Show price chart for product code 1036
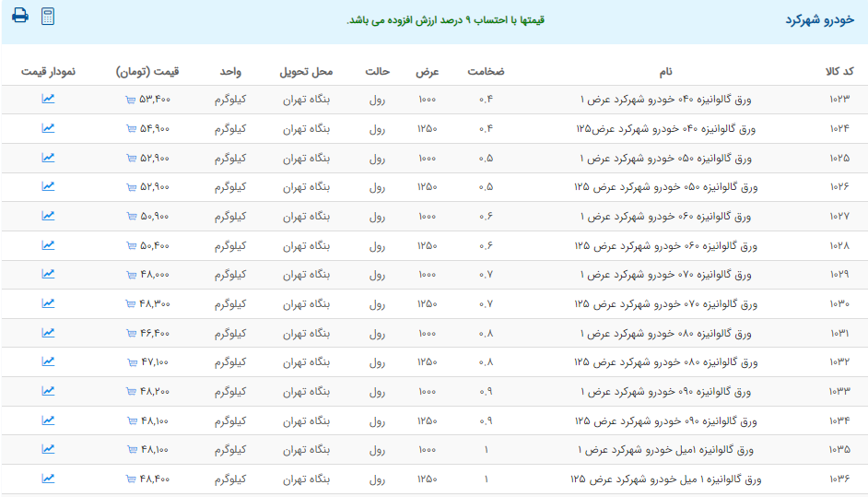This screenshot has width=868, height=497. coord(48,479)
